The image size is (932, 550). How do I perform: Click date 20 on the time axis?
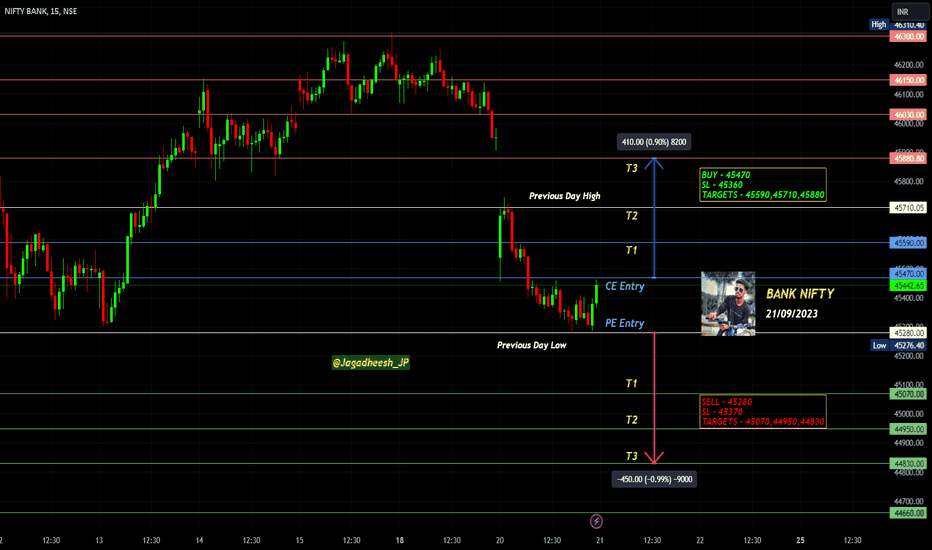tap(500, 540)
